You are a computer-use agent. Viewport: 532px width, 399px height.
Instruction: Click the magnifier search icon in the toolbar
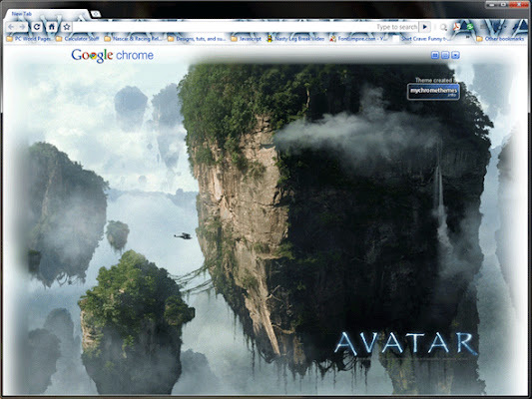tap(443, 27)
